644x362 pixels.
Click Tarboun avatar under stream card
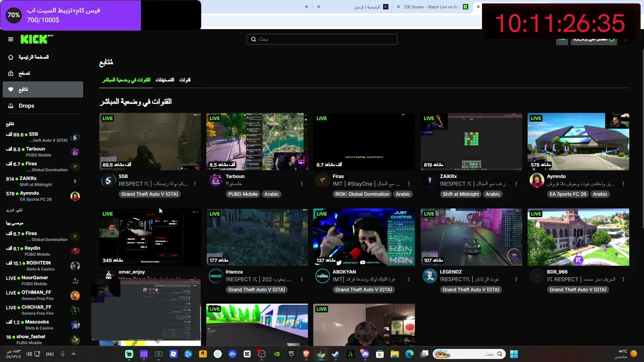click(x=215, y=180)
